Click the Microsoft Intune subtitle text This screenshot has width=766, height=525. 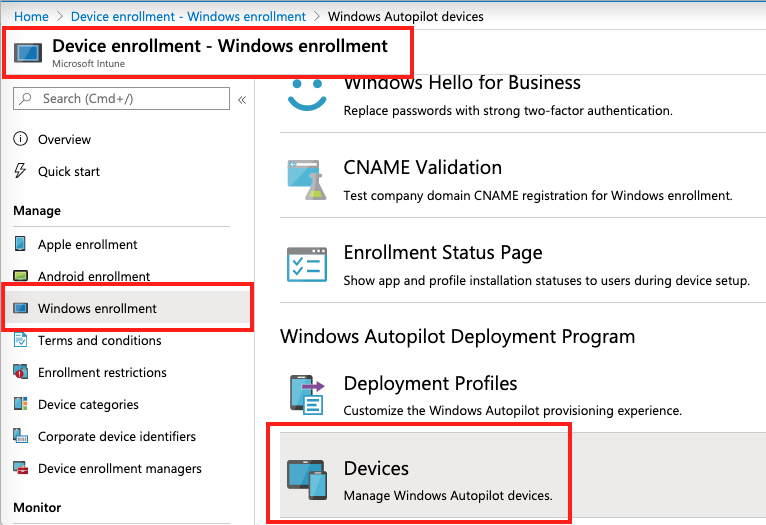(x=88, y=63)
